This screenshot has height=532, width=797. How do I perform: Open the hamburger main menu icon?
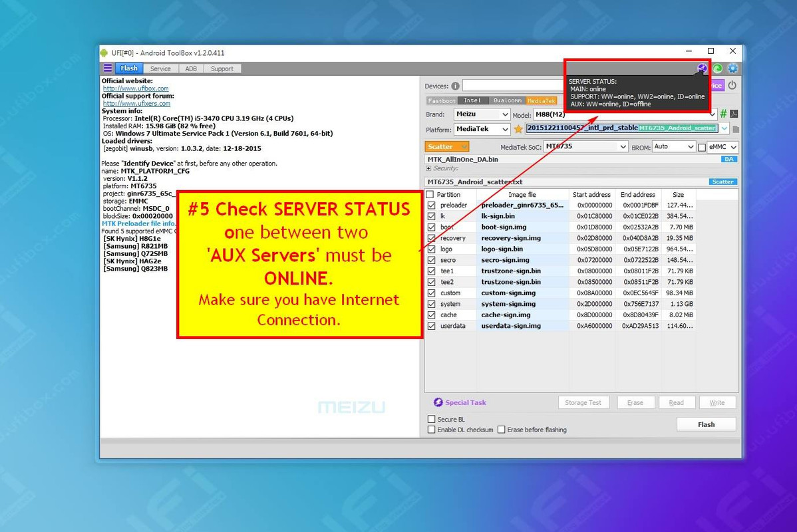click(108, 68)
